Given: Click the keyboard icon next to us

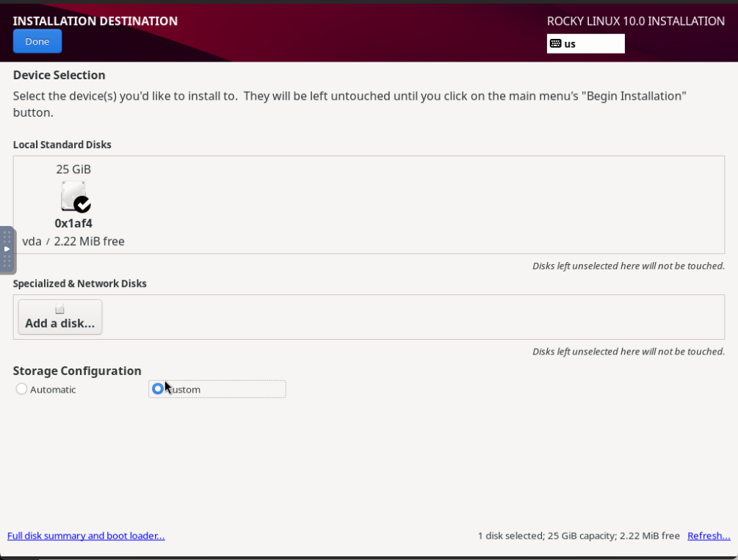Looking at the screenshot, I should 555,44.
